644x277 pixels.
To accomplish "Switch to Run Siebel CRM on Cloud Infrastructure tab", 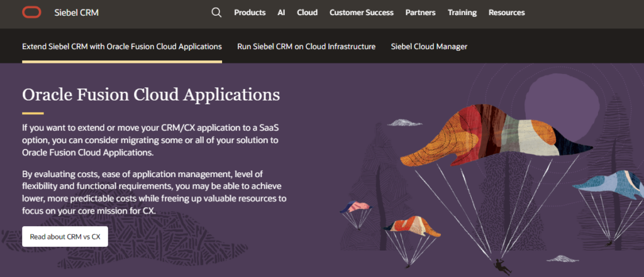I will [306, 46].
